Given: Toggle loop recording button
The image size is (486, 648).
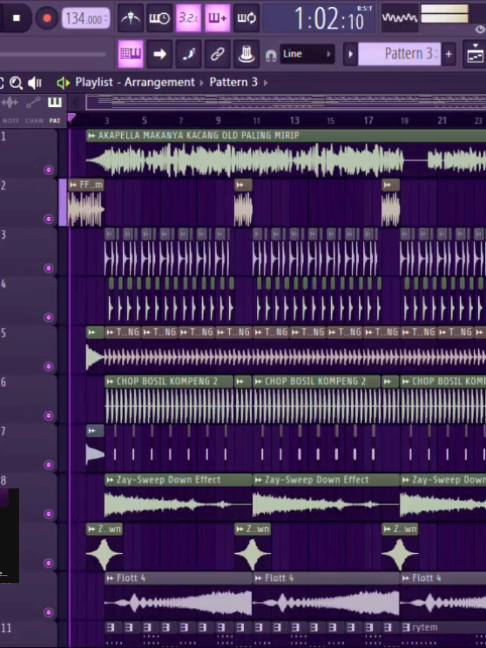Looking at the screenshot, I should coord(246,18).
